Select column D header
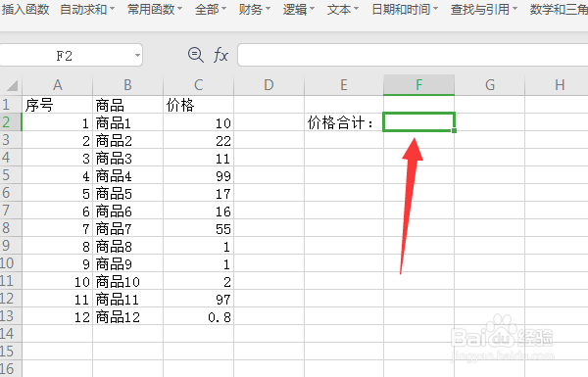The width and height of the screenshot is (588, 377). pyautogui.click(x=269, y=85)
